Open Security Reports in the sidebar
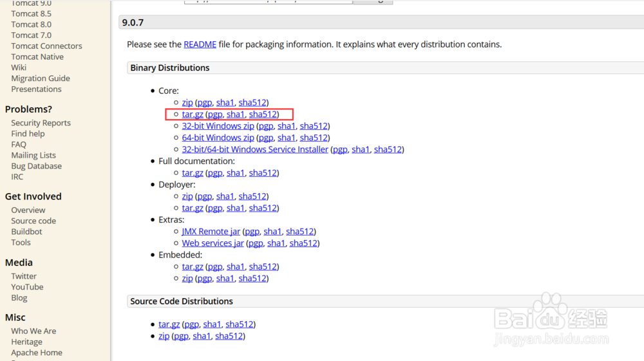This screenshot has width=644, height=361. pos(41,123)
